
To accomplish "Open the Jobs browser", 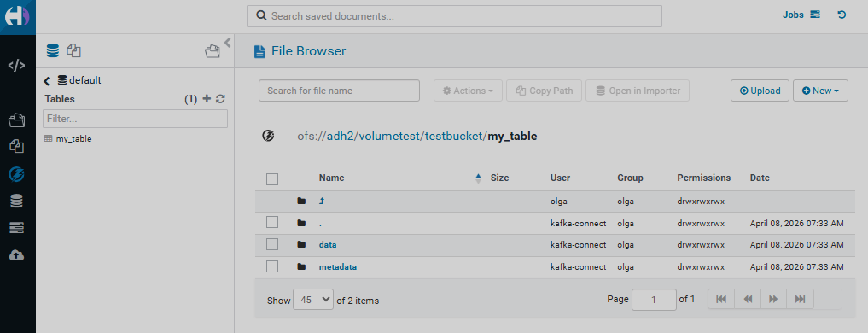I will coord(801,15).
